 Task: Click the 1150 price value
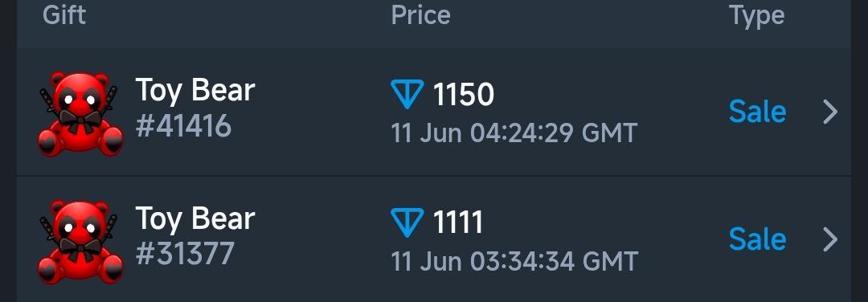pyautogui.click(x=463, y=95)
